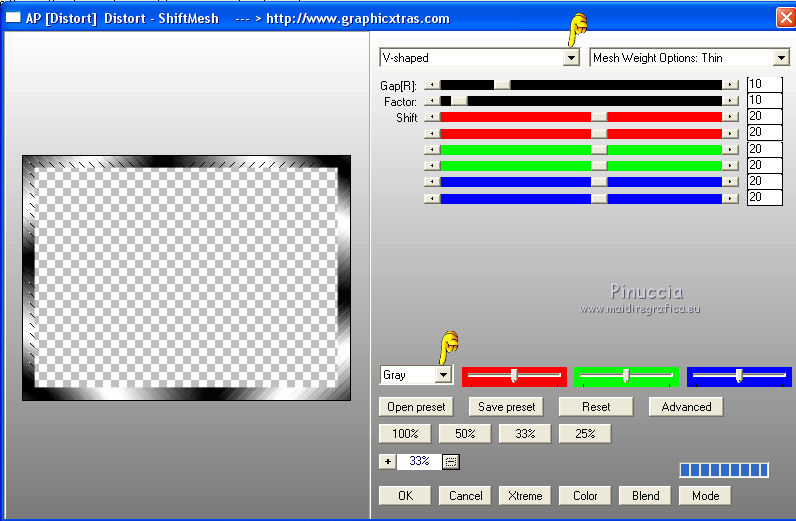This screenshot has width=796, height=521.
Task: Click left arrow of first green slider
Action: click(432, 150)
